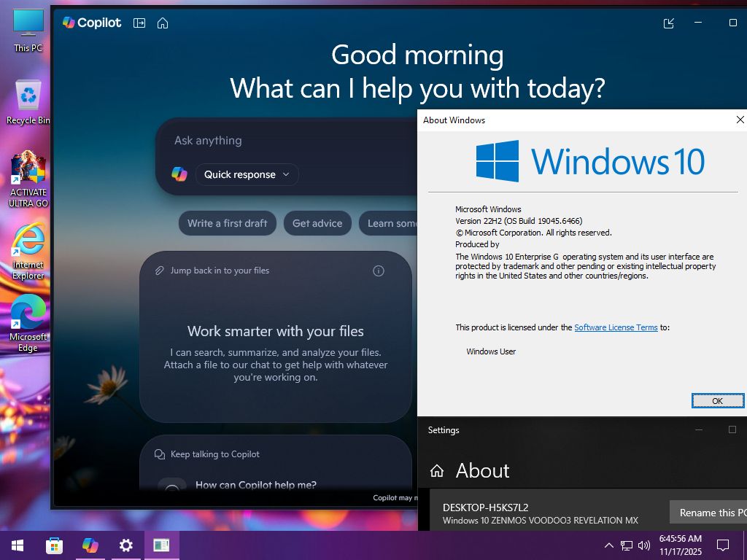Click the paperclip icon on files card
747x560 pixels.
[160, 271]
